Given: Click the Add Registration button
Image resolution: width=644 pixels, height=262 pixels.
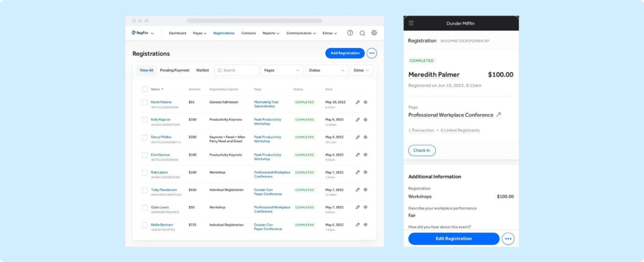Looking at the screenshot, I should click(344, 53).
